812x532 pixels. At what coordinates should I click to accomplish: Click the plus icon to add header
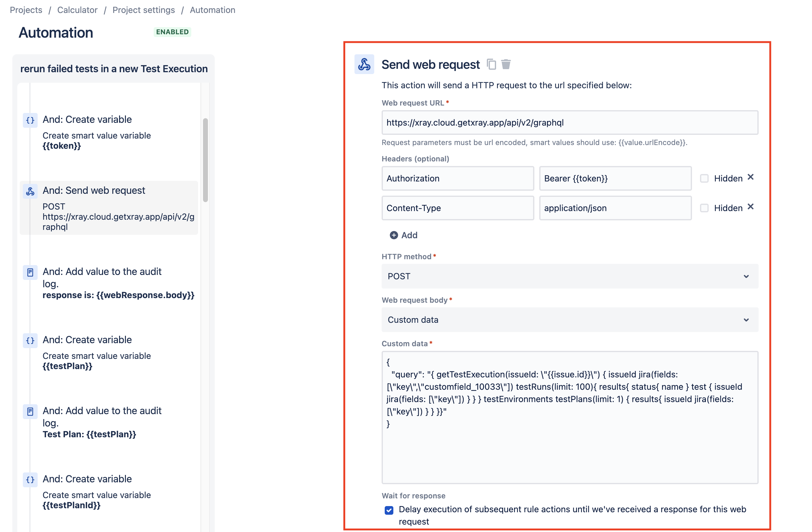[x=394, y=235]
